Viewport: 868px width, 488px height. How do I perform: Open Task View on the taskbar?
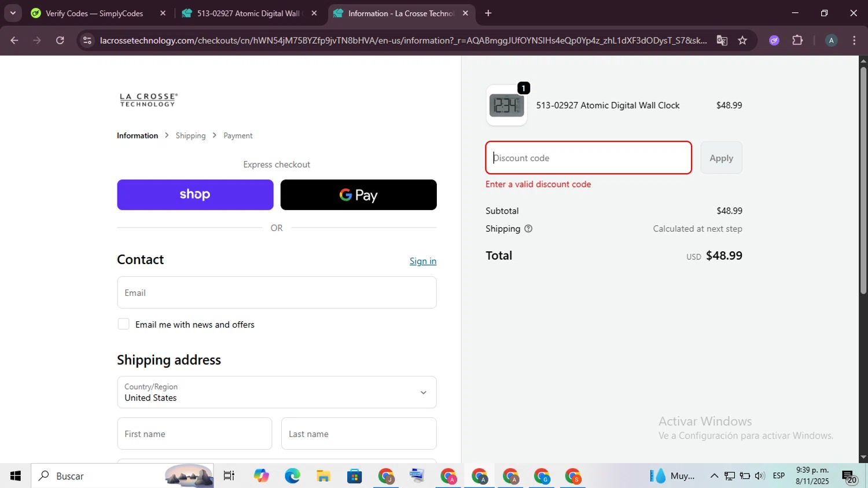pos(229,476)
